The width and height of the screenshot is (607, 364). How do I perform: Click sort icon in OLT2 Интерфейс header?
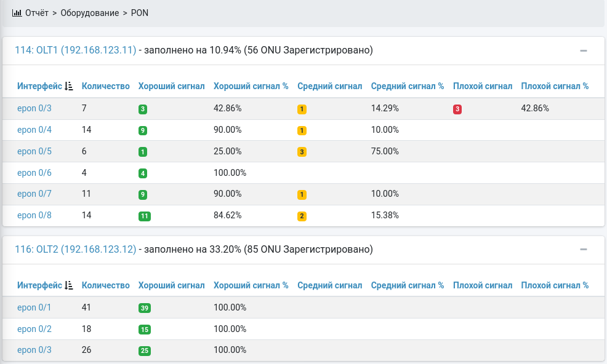[69, 285]
